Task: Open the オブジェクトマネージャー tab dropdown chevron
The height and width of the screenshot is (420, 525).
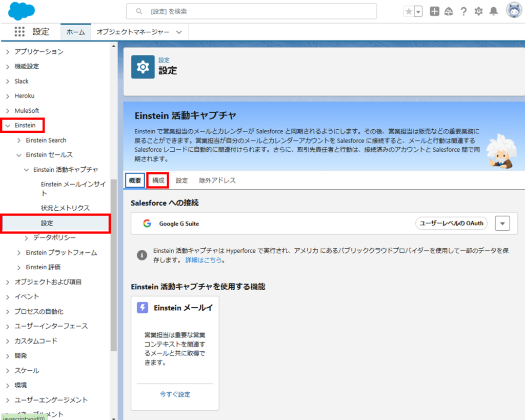Action: point(179,32)
